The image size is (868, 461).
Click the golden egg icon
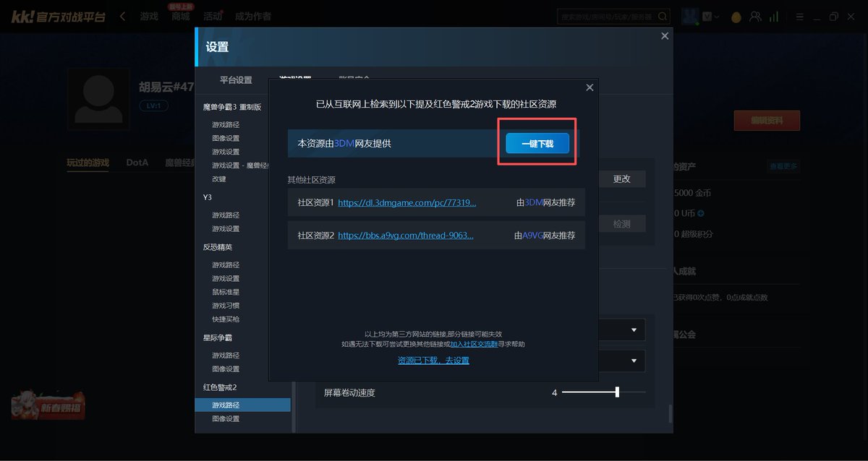[x=736, y=17]
